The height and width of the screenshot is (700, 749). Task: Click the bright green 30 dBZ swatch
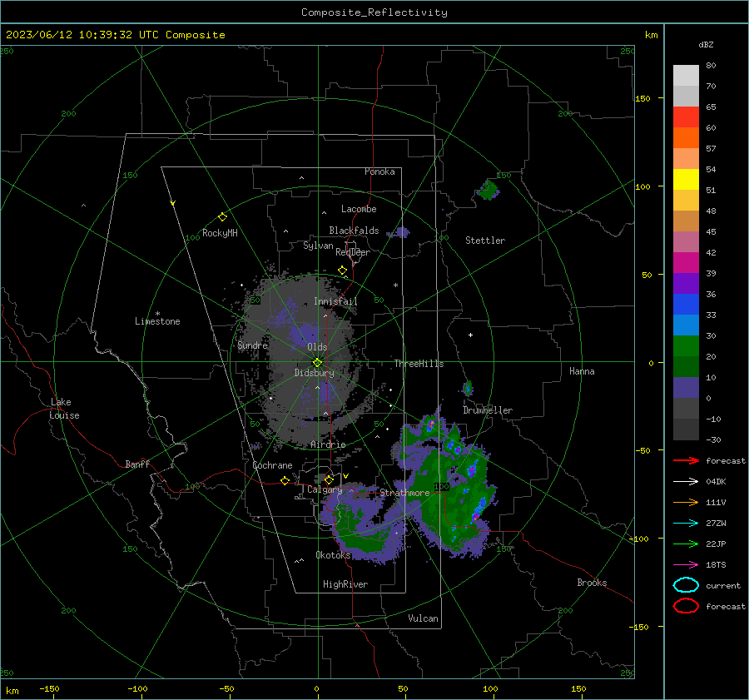(x=686, y=345)
